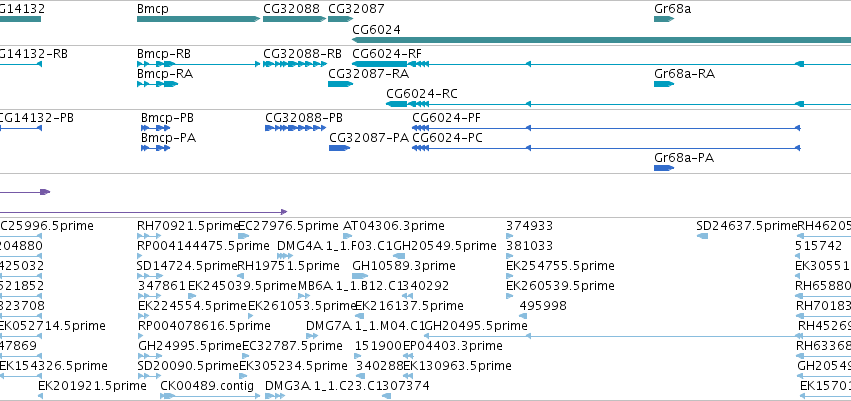Viewport: 851px width, 401px height.
Task: Select the 495998 feature label
Action: [x=543, y=306]
